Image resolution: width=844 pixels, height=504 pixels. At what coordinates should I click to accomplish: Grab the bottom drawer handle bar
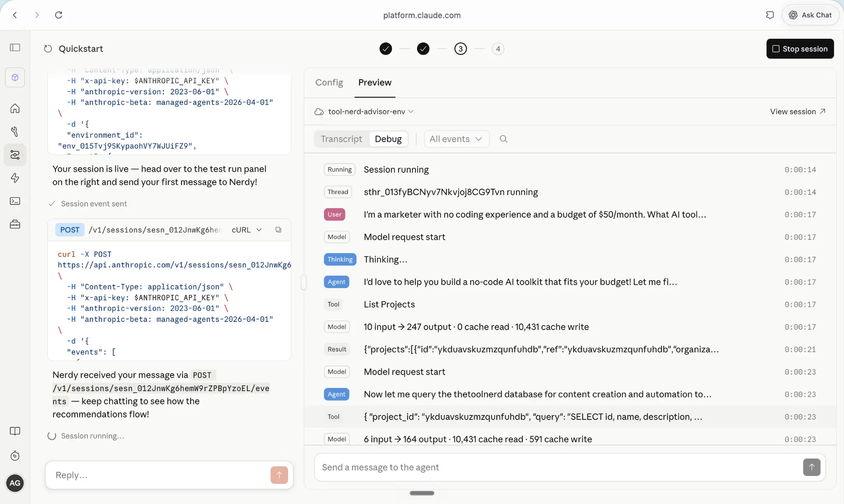point(422,493)
